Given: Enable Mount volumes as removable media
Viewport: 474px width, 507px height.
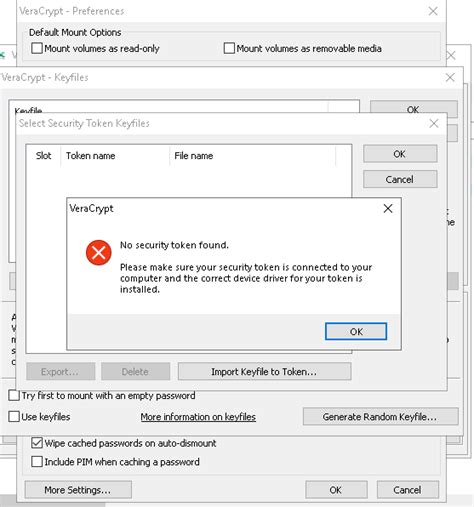Looking at the screenshot, I should coord(229,48).
